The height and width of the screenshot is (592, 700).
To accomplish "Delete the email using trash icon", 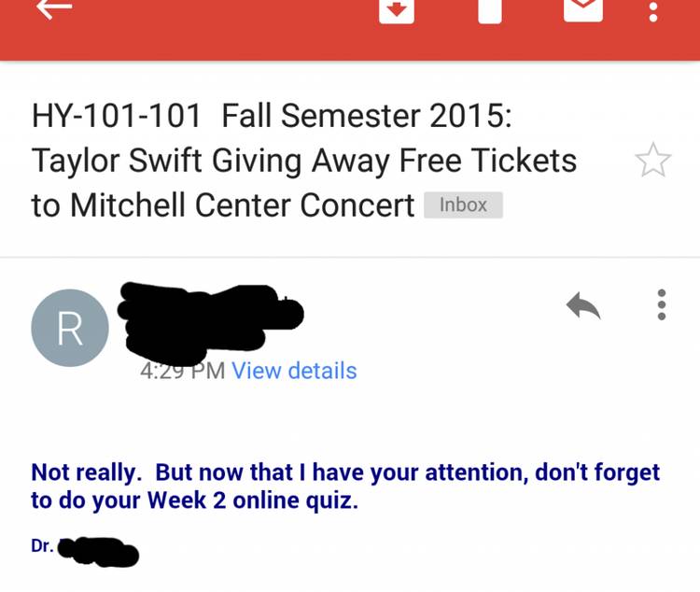I will (x=490, y=10).
